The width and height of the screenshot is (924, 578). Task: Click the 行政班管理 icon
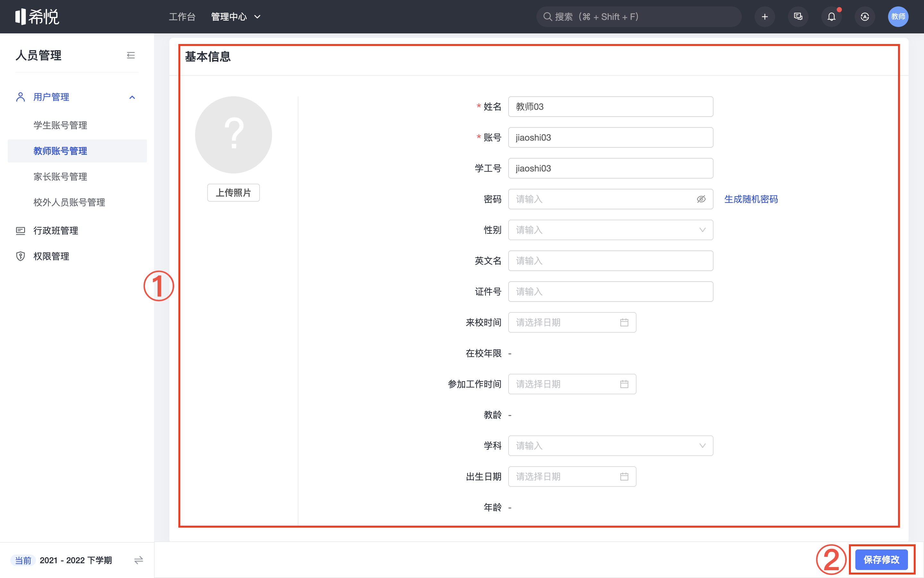tap(21, 231)
